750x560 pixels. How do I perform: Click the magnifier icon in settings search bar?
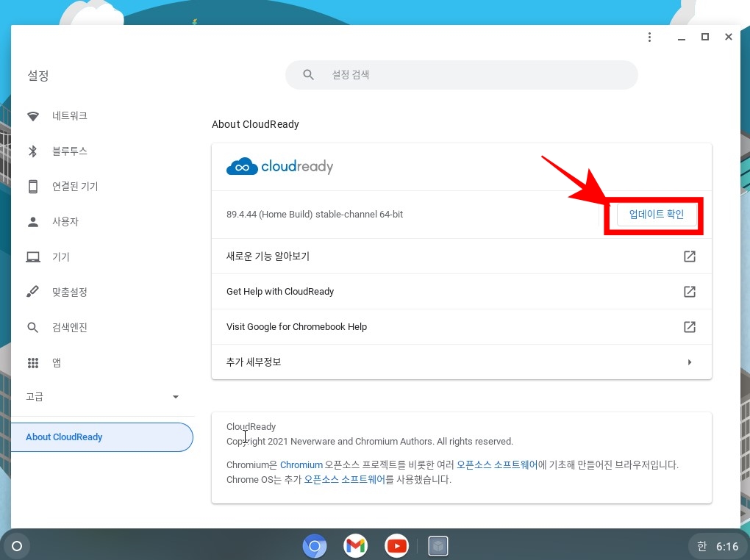pos(309,75)
